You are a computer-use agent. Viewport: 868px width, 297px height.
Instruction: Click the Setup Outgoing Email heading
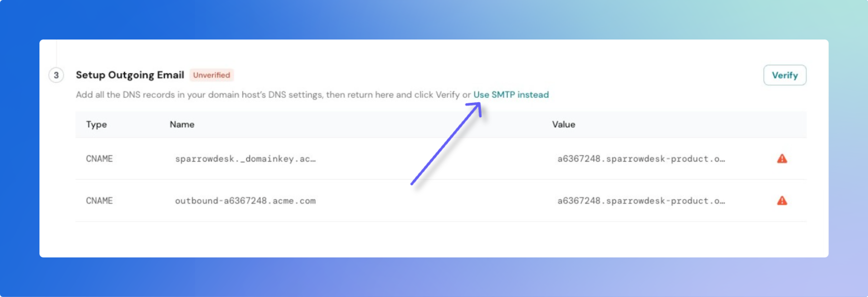tap(130, 75)
